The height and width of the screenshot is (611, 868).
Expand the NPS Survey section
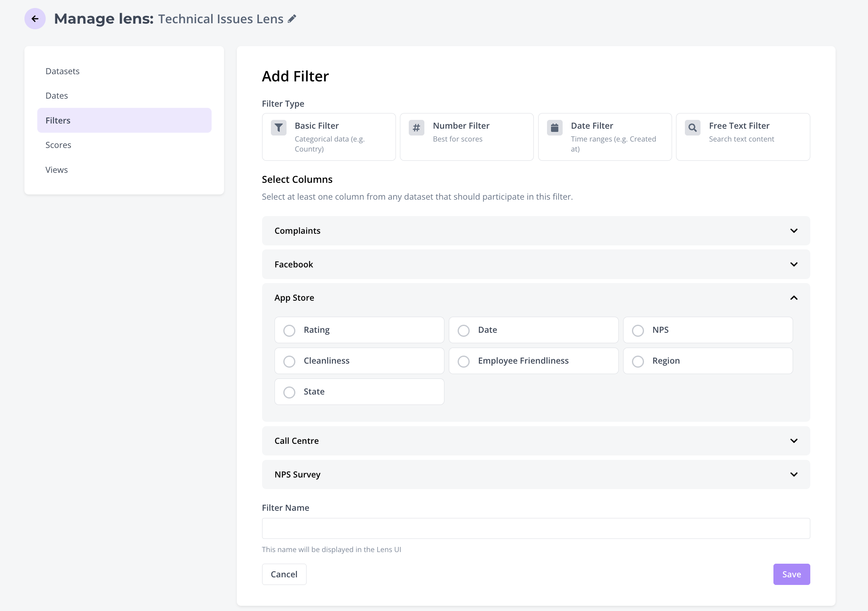(793, 475)
